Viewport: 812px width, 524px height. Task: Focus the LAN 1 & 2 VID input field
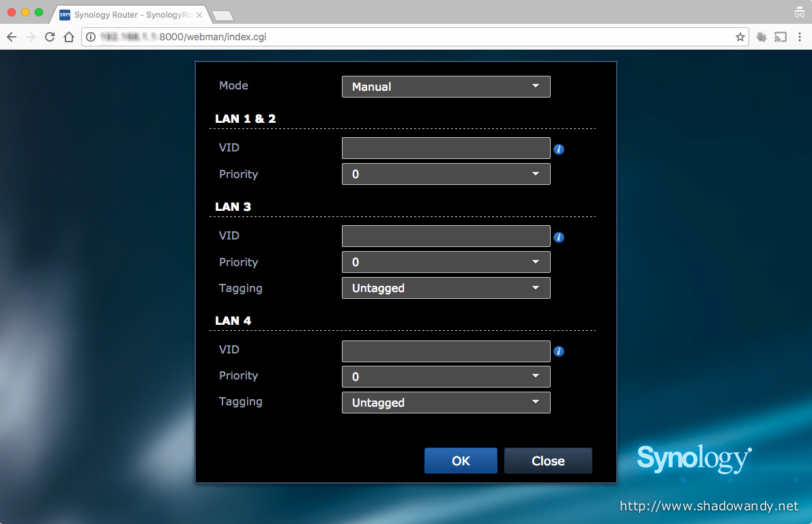[446, 148]
